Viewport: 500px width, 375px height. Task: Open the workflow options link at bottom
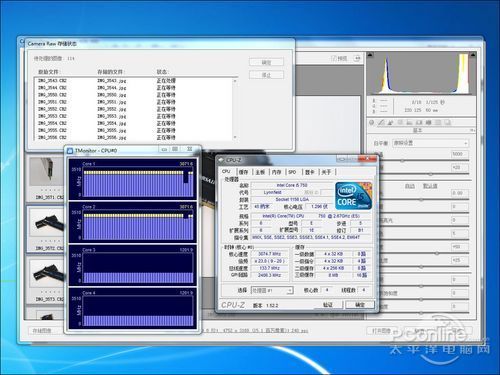255,331
